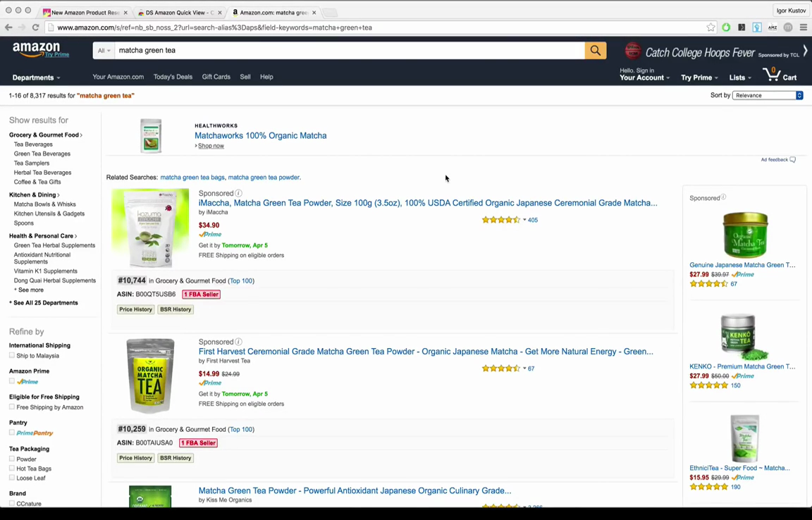Enable the Amazon Prime filter checkbox
The width and height of the screenshot is (812, 520).
(12, 381)
